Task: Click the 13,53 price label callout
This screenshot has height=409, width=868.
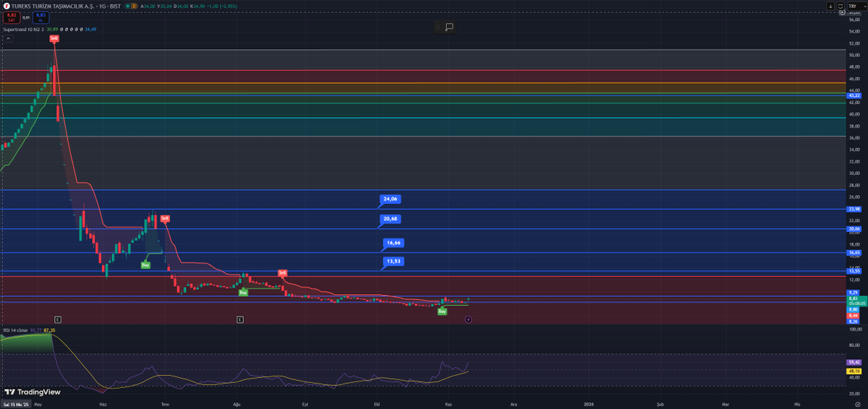Action: coord(393,261)
